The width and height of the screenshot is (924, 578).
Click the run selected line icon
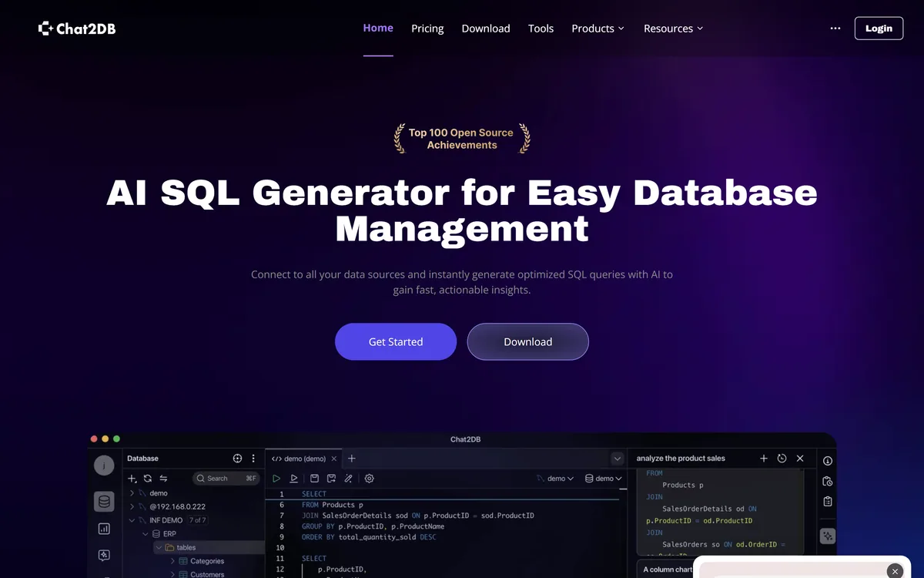pos(294,479)
